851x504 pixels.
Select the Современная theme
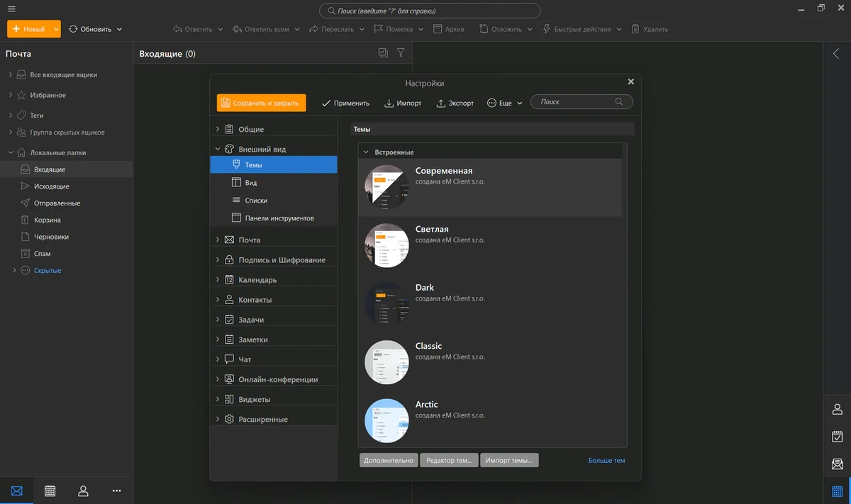point(490,187)
